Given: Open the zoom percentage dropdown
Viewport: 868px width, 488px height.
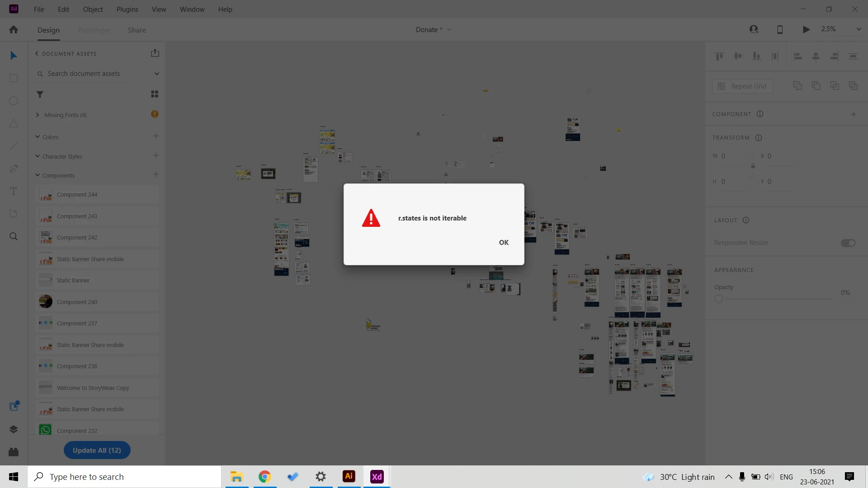Looking at the screenshot, I should tap(859, 29).
